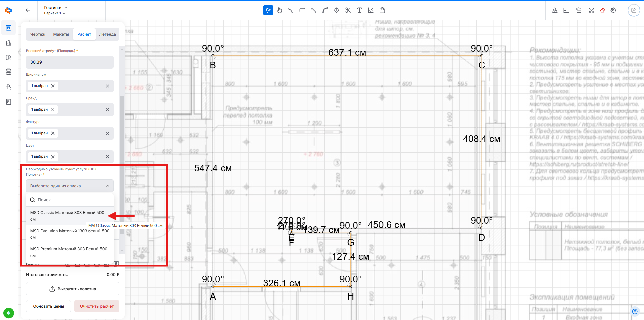This screenshot has height=320, width=644.
Task: Activate the scissors cut tool
Action: click(348, 10)
